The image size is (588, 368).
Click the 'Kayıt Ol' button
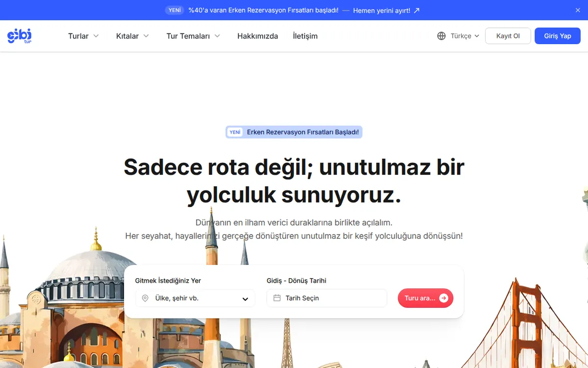point(508,36)
